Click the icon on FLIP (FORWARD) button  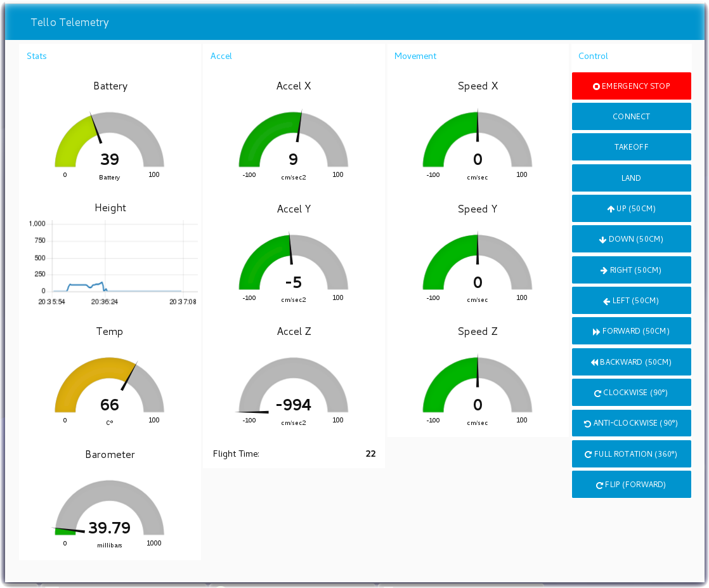[599, 485]
